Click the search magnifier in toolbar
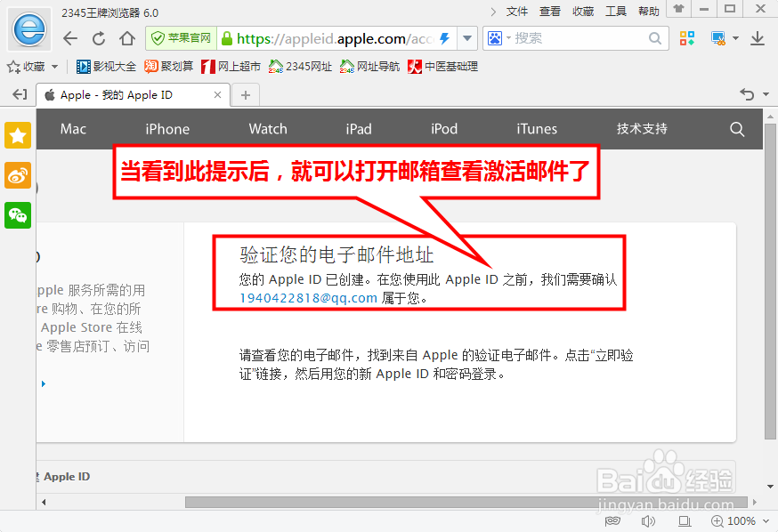Screen dimensions: 778x532 tap(655, 38)
